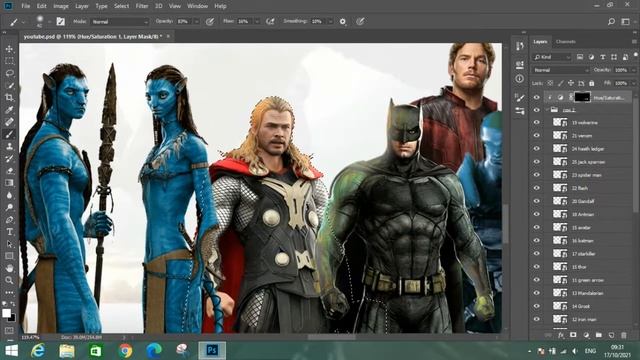Open the brush Opacity slider dropdown

pos(196,22)
